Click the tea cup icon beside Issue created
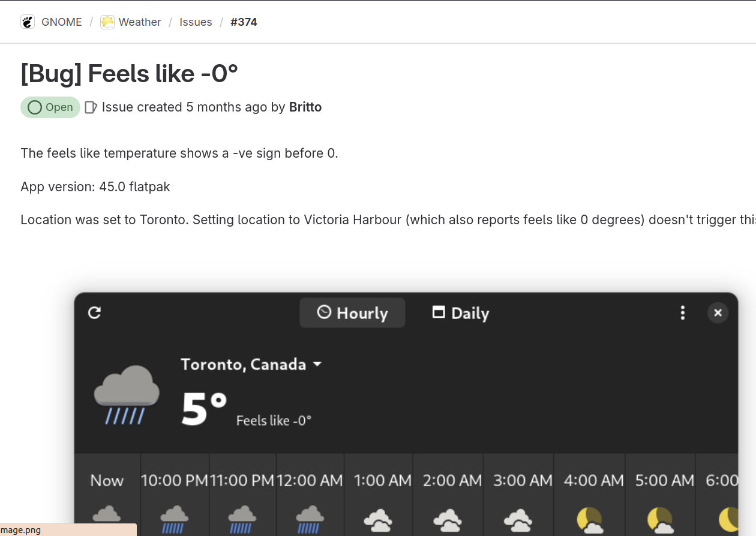 pos(91,107)
